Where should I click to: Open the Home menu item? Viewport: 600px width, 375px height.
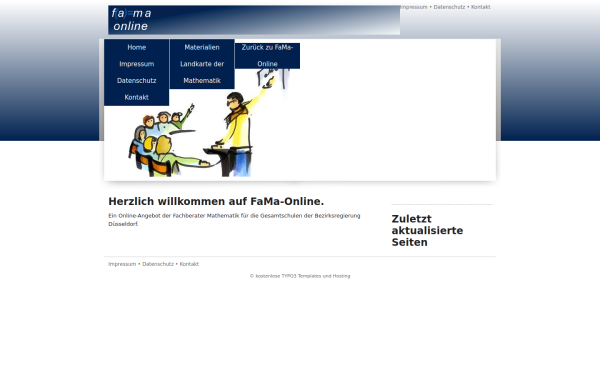137,47
